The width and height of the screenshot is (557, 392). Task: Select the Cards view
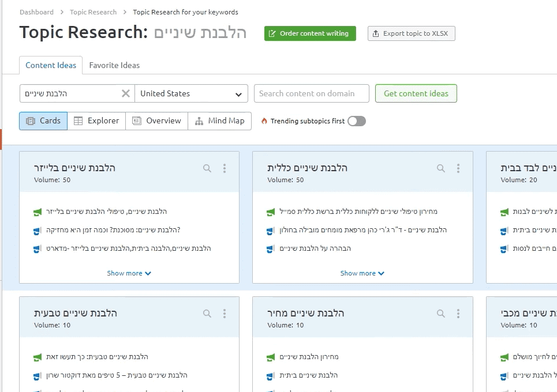pyautogui.click(x=43, y=121)
